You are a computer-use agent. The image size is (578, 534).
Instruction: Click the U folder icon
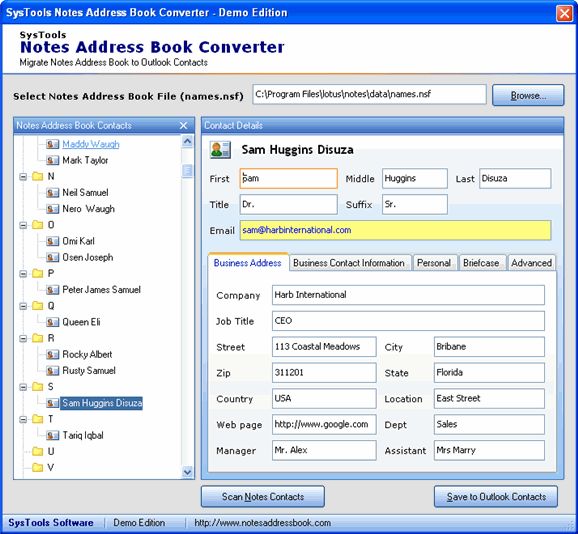click(x=38, y=451)
